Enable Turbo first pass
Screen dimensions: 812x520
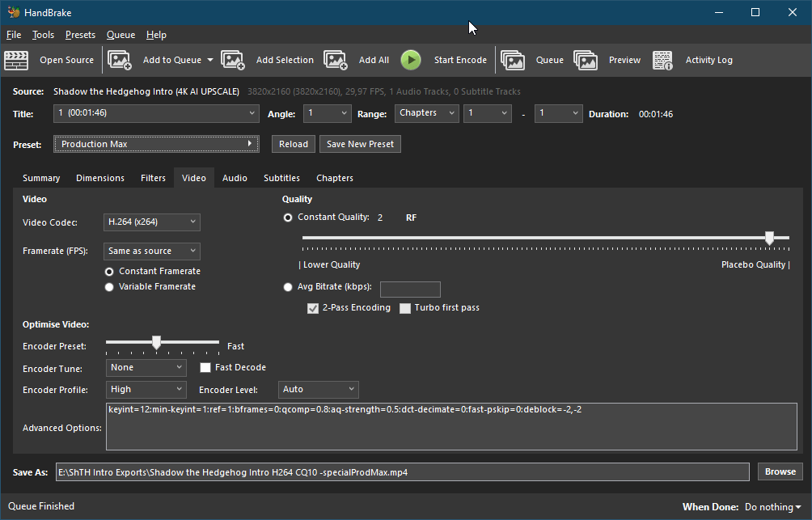(x=405, y=308)
